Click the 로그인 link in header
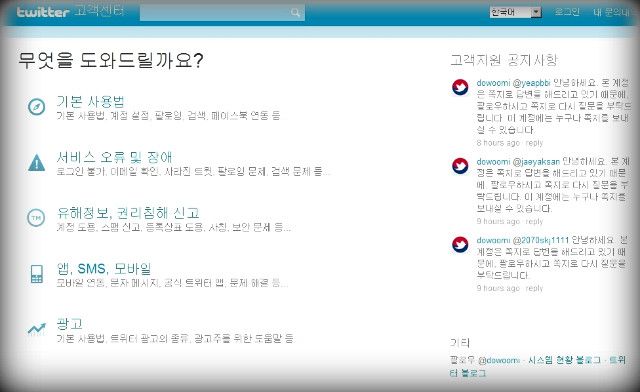 [567, 12]
